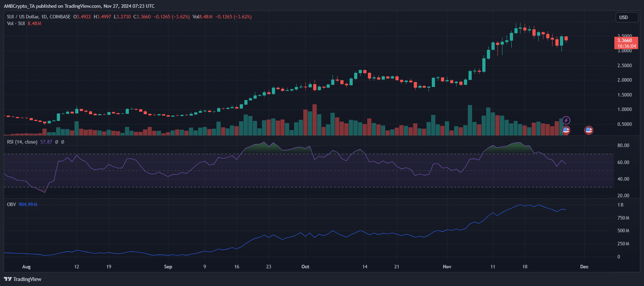
Task: Click the 80.00 RSI axis label
Action: point(623,145)
